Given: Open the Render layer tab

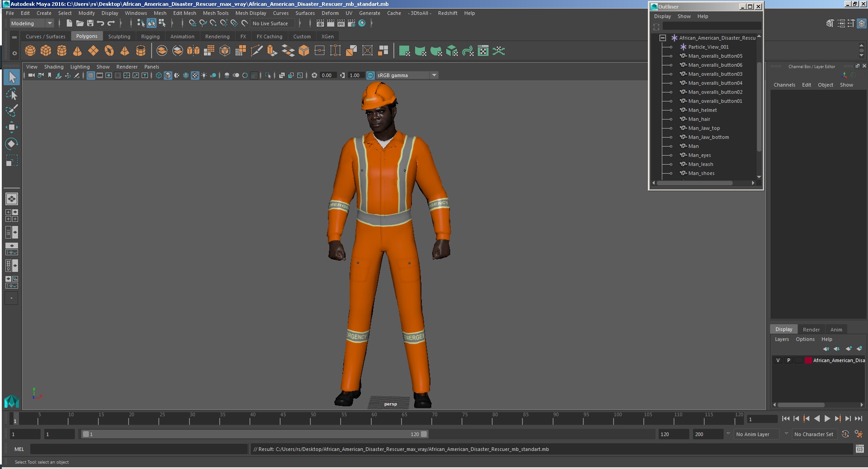Looking at the screenshot, I should click(811, 330).
